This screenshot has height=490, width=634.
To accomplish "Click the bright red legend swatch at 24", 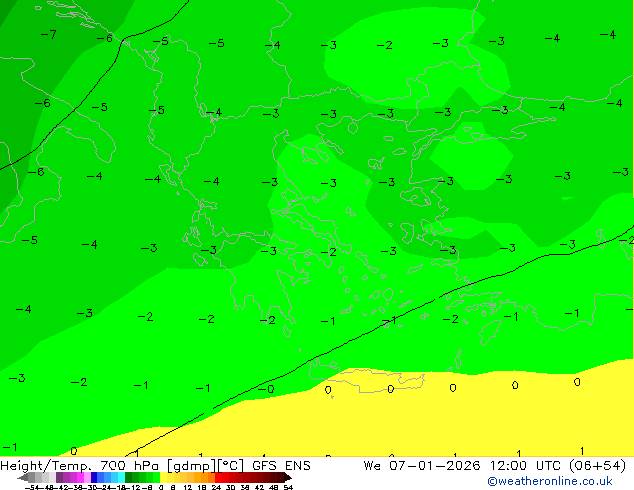I will pos(218,477).
